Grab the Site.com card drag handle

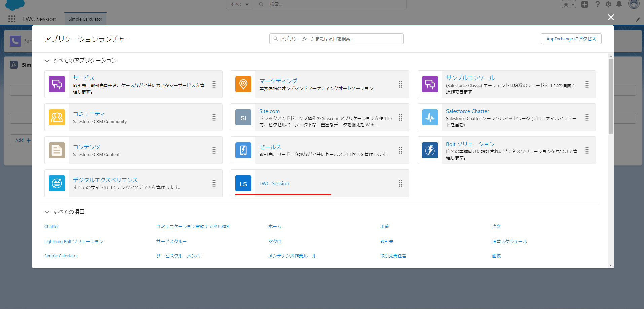[x=401, y=117]
